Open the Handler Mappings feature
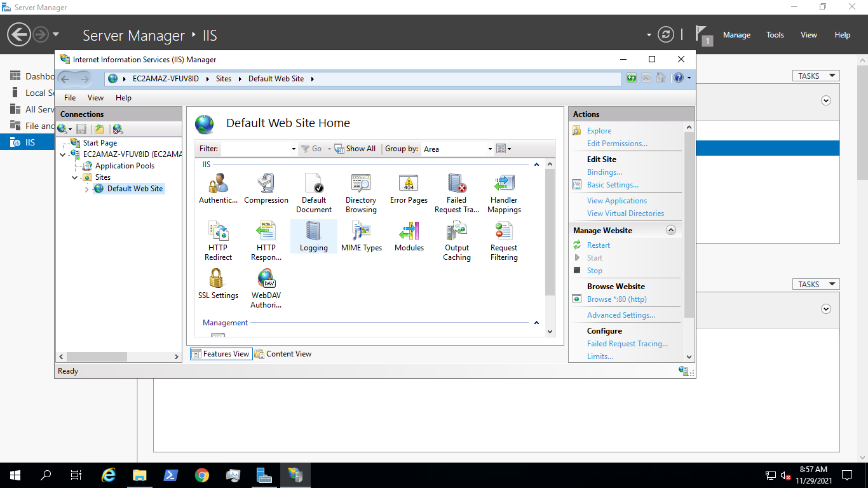Screen dimensions: 868x488 (504, 186)
